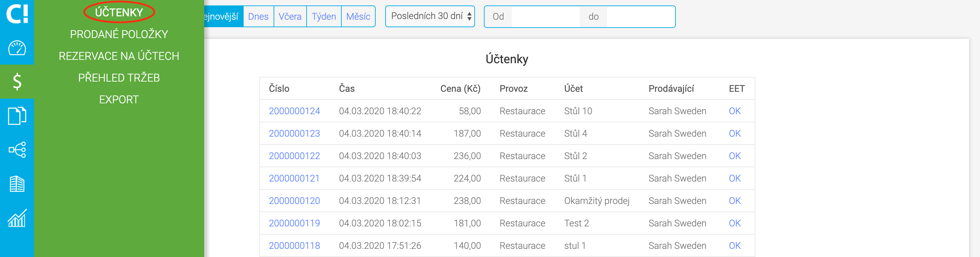
Task: Filter receipts by Včera
Action: click(x=290, y=16)
